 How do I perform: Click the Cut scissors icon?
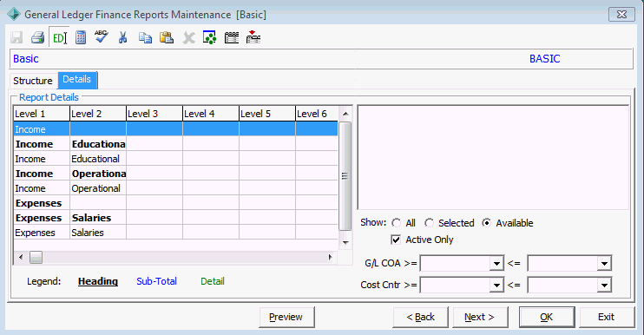click(x=122, y=38)
